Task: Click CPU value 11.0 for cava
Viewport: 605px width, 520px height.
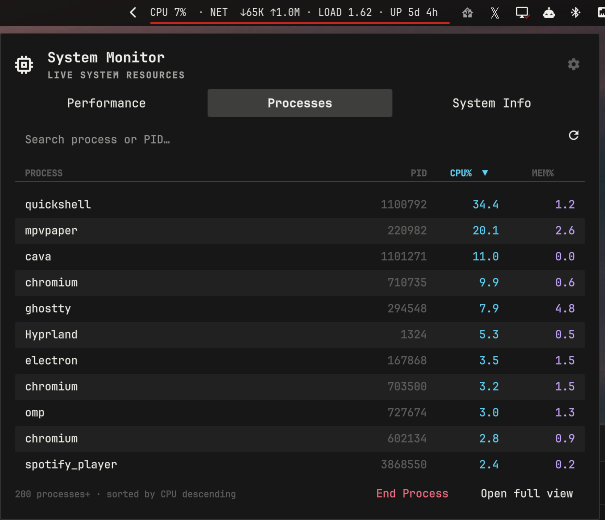Action: [485, 257]
